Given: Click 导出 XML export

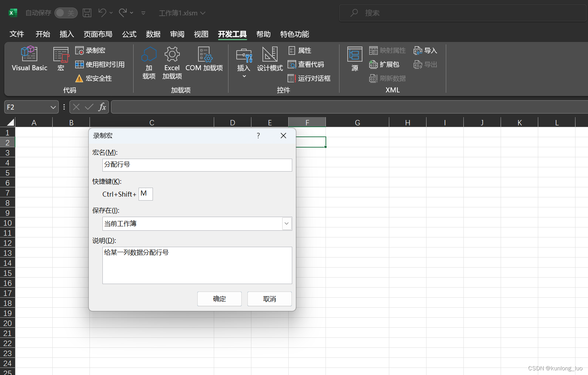Looking at the screenshot, I should [425, 64].
